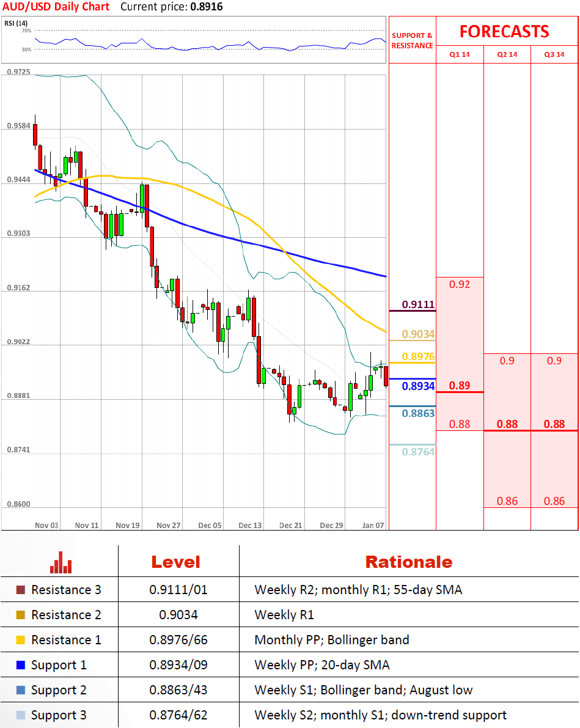Click the Nov 03 date axis label
This screenshot has height=728, width=580.
pos(46,525)
